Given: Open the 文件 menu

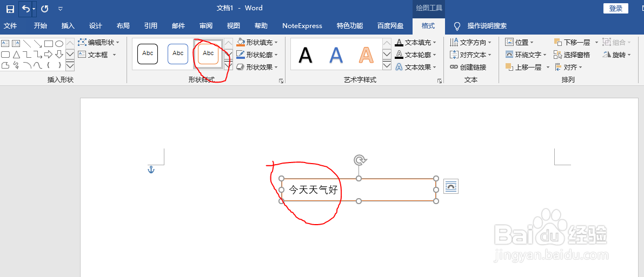Looking at the screenshot, I should click(10, 26).
